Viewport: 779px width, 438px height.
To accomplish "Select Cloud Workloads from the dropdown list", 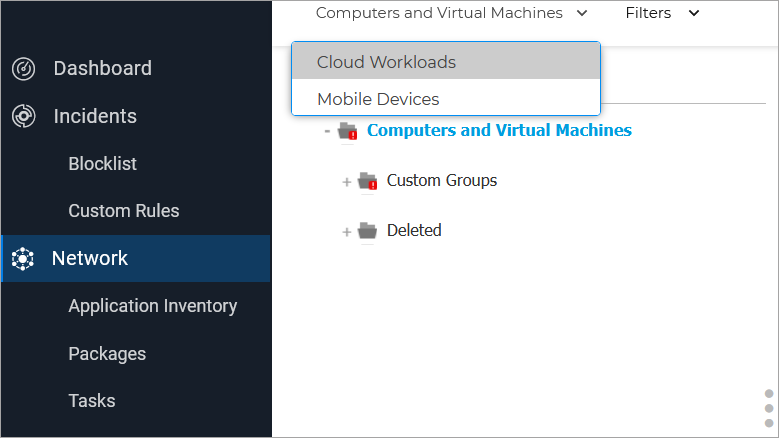I will pyautogui.click(x=386, y=62).
